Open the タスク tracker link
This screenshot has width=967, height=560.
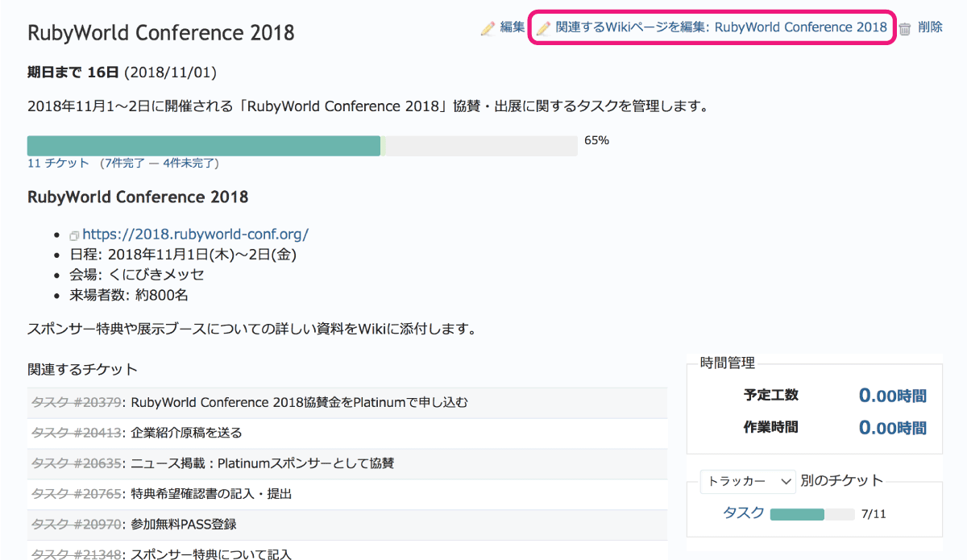tap(744, 513)
